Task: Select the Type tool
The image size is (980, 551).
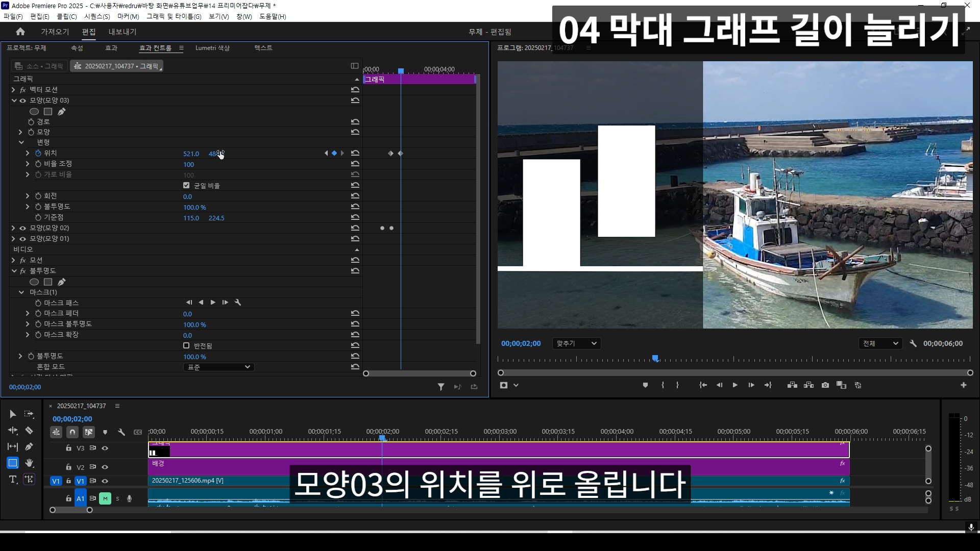Action: [x=13, y=479]
